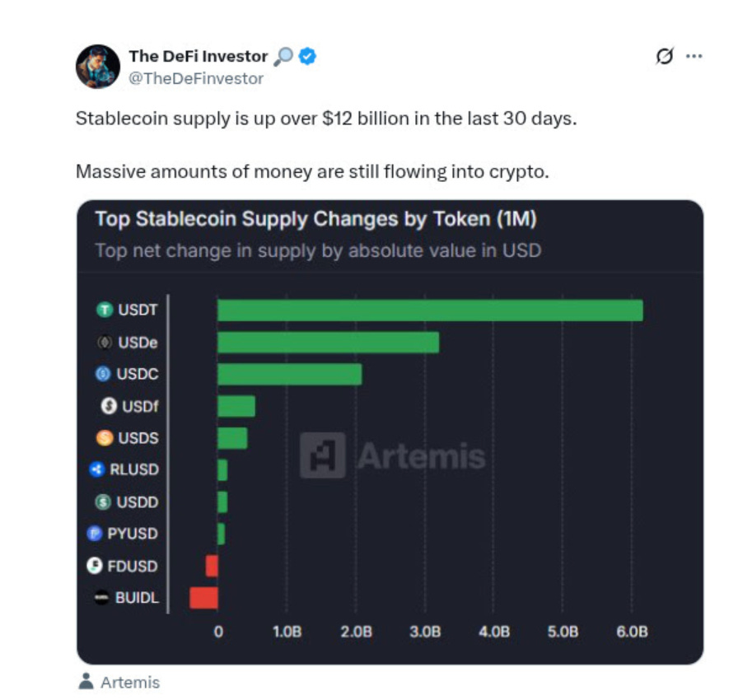Click the green USDe supply bar
This screenshot has height=700, width=743.
point(328,342)
